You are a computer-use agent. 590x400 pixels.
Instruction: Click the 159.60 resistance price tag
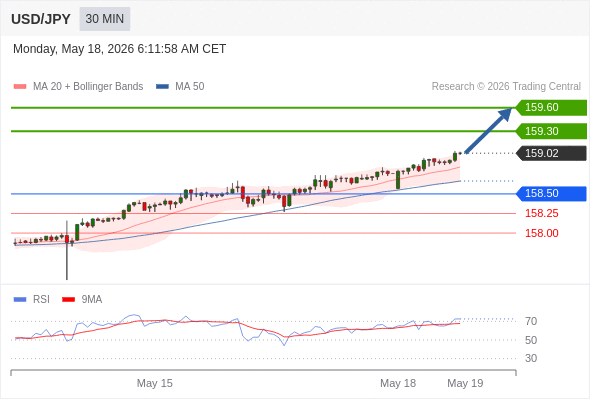pyautogui.click(x=551, y=108)
